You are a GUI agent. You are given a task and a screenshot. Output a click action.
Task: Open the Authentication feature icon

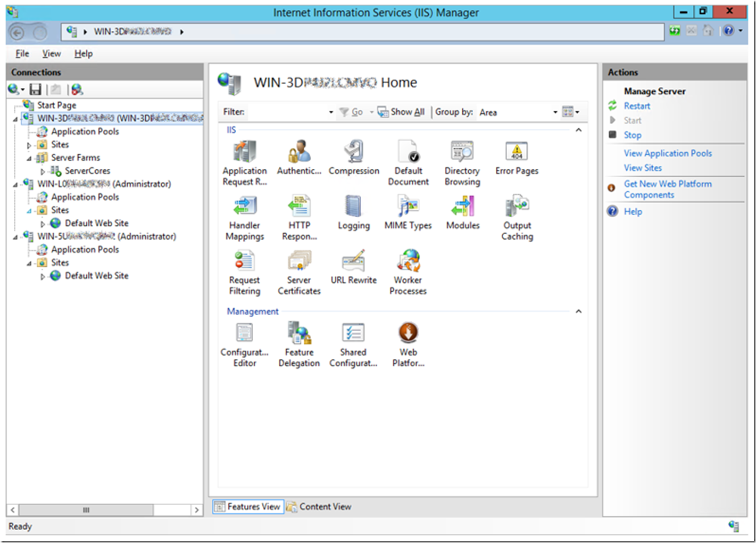(x=299, y=158)
